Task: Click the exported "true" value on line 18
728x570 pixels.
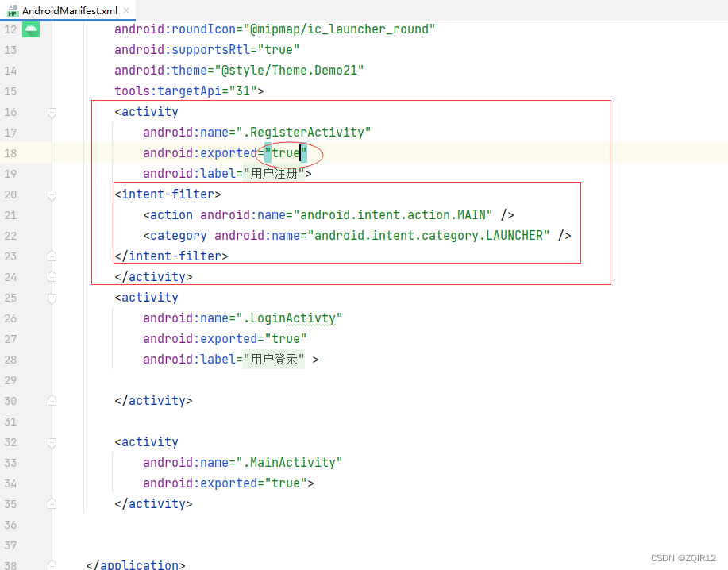Action: 286,153
